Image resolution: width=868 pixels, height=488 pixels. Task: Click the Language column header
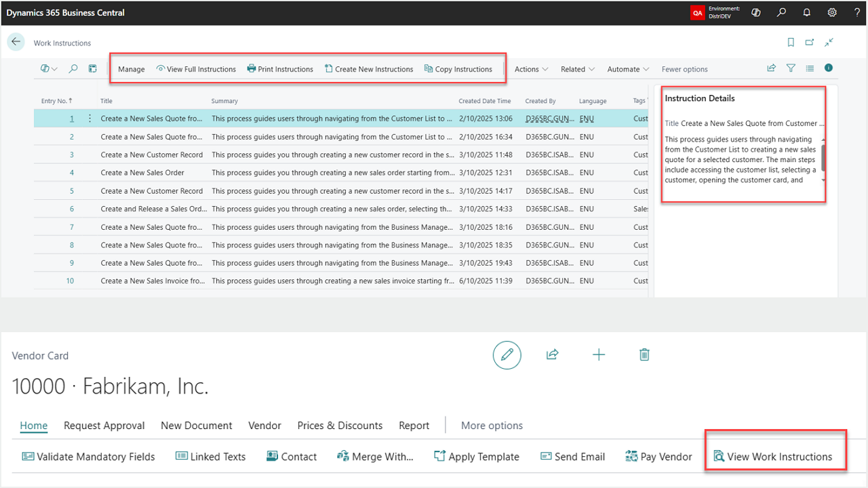[x=593, y=101]
